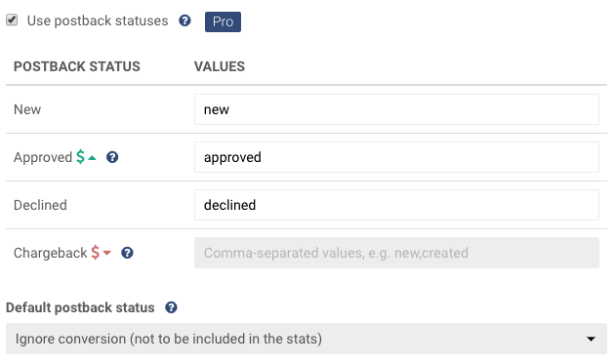Click the Declined values input field
The height and width of the screenshot is (364, 615).
396,205
